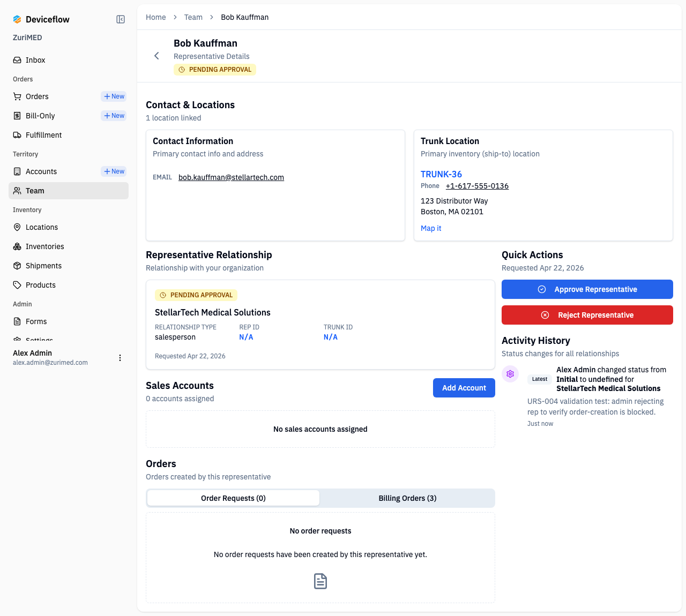Switch to the Billing Orders (3) tab
Viewport: 686px width, 616px height.
coord(407,498)
